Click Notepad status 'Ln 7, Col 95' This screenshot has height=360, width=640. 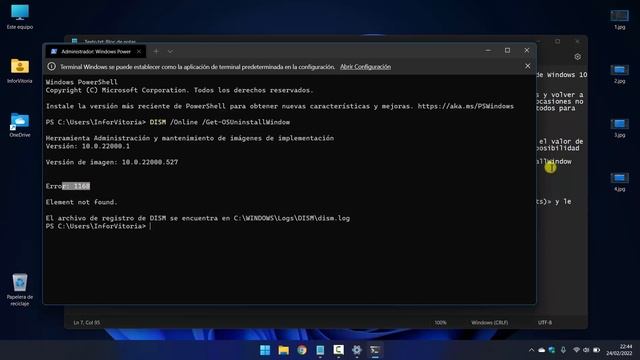click(x=87, y=322)
